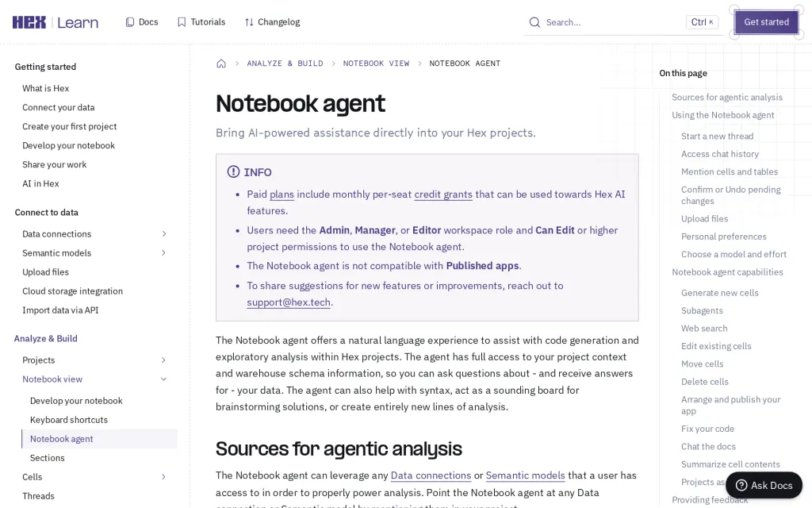812x508 pixels.
Task: Expand the Projects sidebar section
Action: (163, 360)
